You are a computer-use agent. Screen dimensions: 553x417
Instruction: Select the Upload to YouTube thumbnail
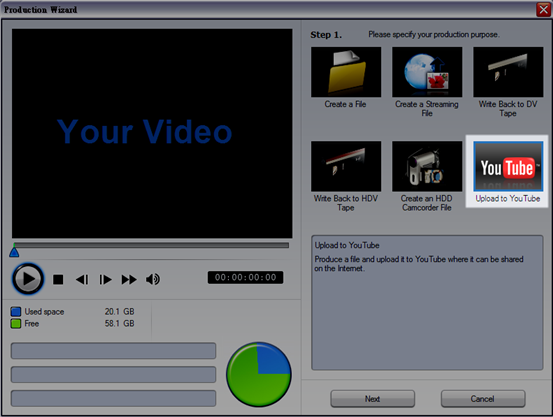508,166
